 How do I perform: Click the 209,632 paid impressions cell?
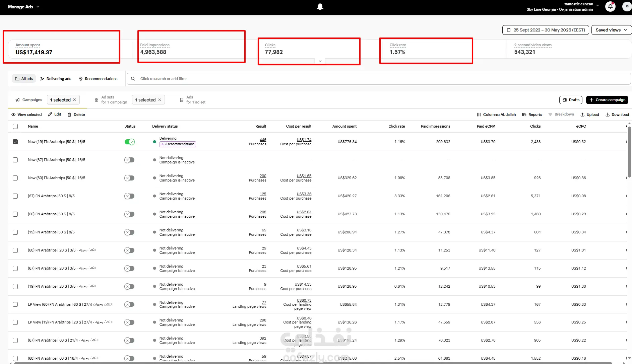coord(443,142)
